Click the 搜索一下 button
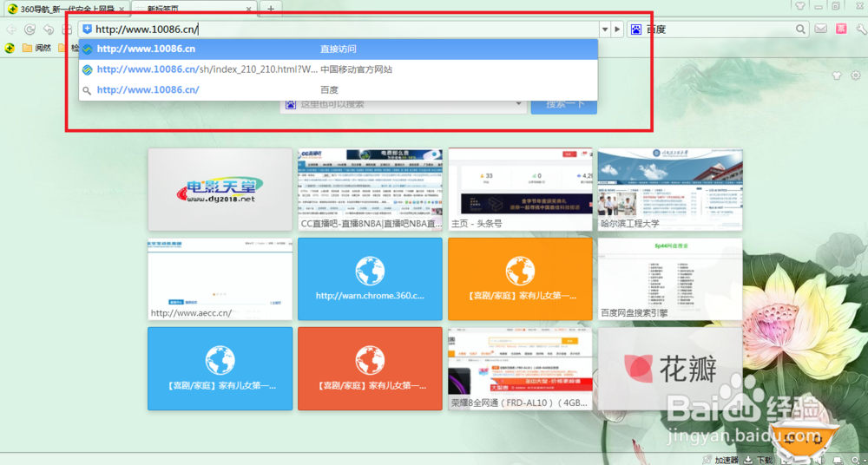The image size is (868, 465). (x=564, y=103)
